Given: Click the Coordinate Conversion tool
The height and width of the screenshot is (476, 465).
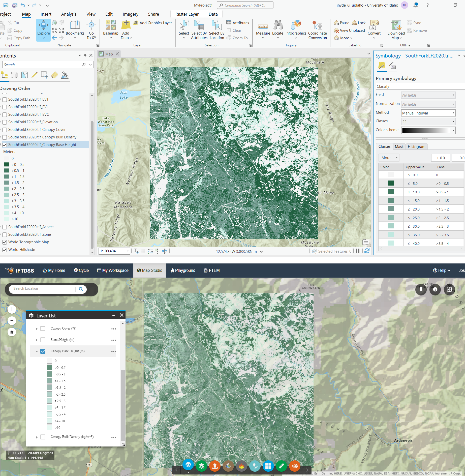Looking at the screenshot, I should (x=317, y=28).
